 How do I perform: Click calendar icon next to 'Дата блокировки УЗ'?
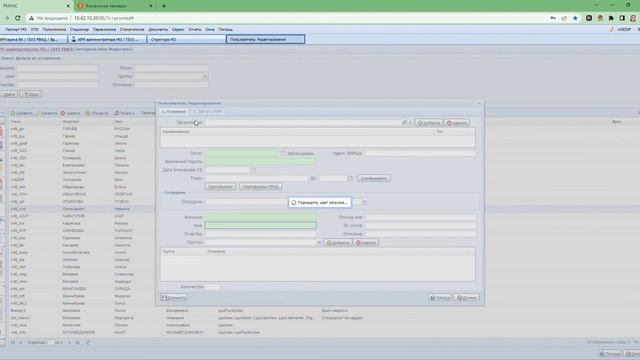[253, 170]
